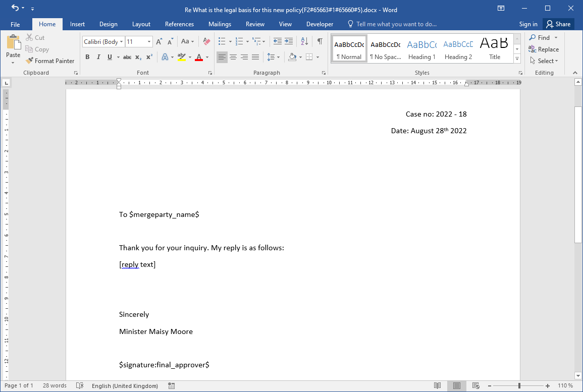The height and width of the screenshot is (392, 583).
Task: Open the font name dropdown
Action: point(122,42)
